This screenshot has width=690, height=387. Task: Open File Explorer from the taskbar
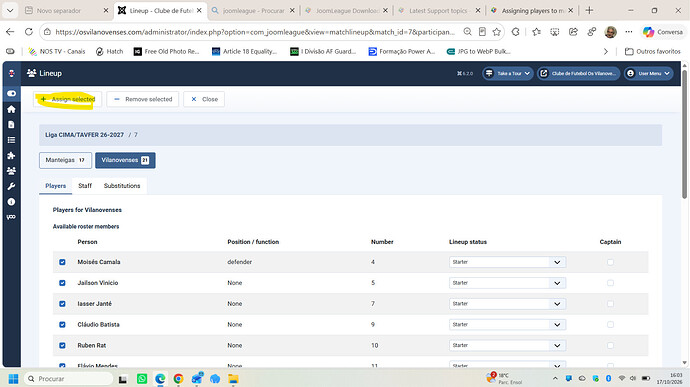click(233, 379)
